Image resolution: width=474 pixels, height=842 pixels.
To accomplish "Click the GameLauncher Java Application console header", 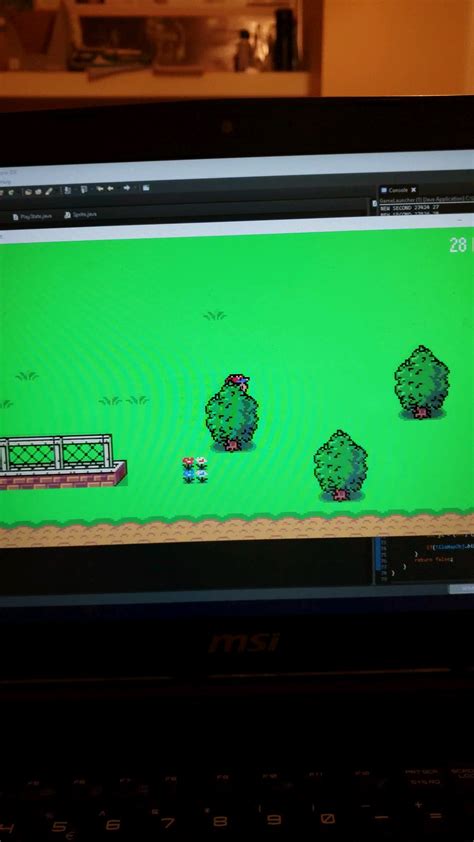I will [426, 199].
